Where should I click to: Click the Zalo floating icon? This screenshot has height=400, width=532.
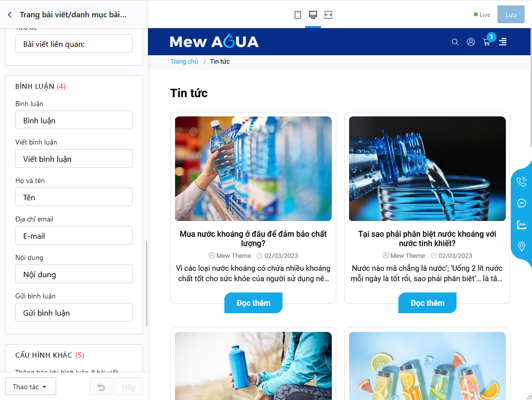[x=522, y=224]
